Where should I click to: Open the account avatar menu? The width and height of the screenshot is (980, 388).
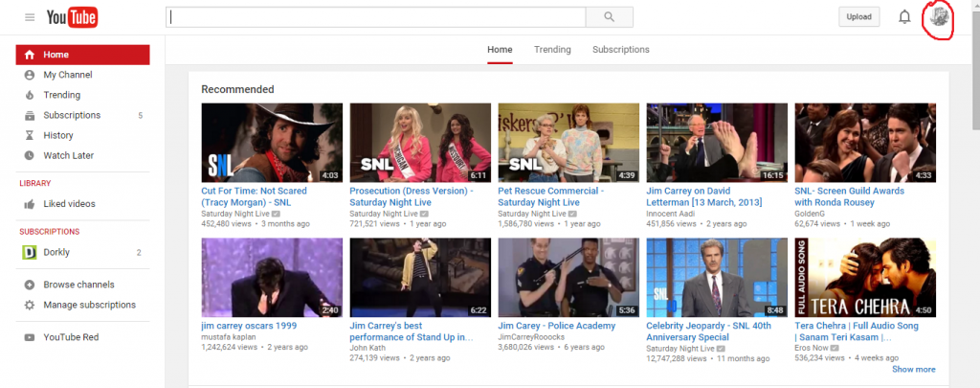[x=939, y=17]
